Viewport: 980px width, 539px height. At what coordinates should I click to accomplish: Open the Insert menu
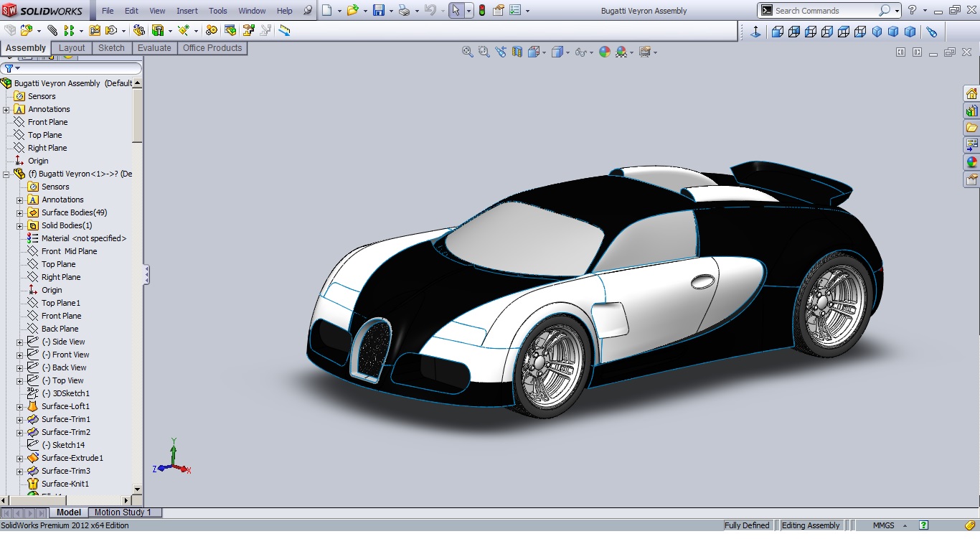click(x=187, y=11)
